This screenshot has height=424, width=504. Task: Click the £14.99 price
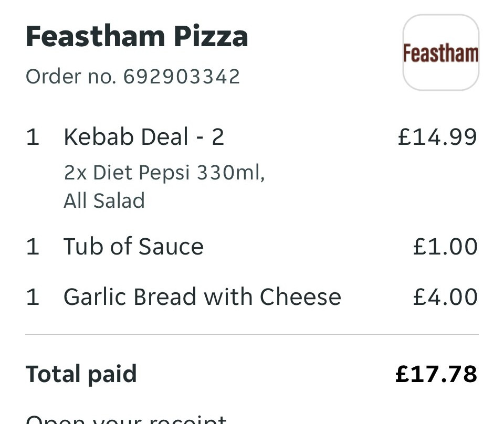click(437, 137)
